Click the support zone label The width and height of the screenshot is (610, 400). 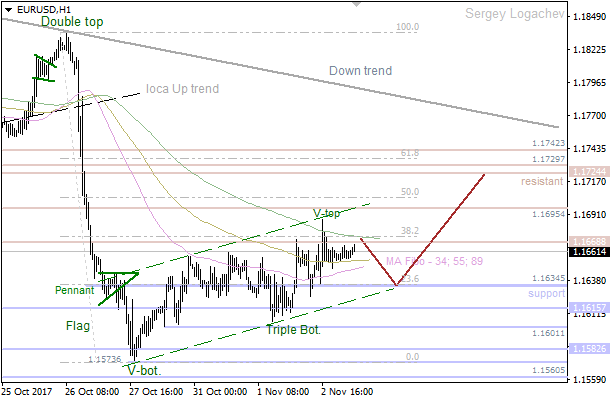pos(546,294)
